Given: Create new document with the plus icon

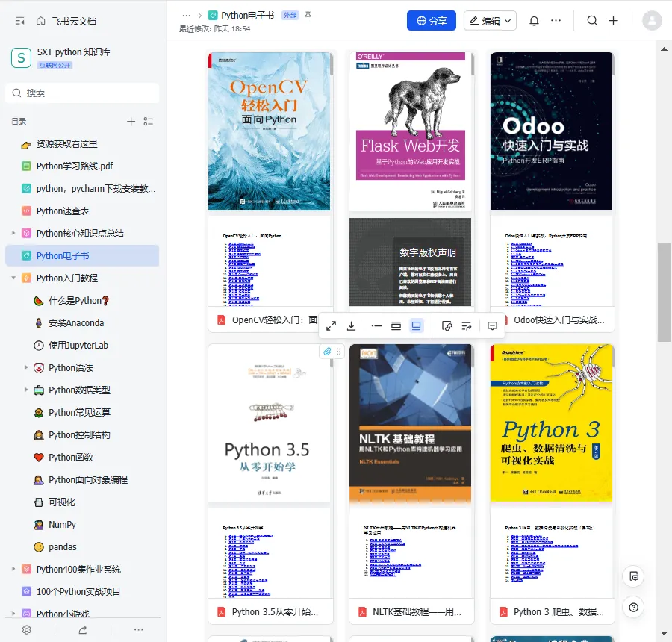Looking at the screenshot, I should click(x=613, y=21).
